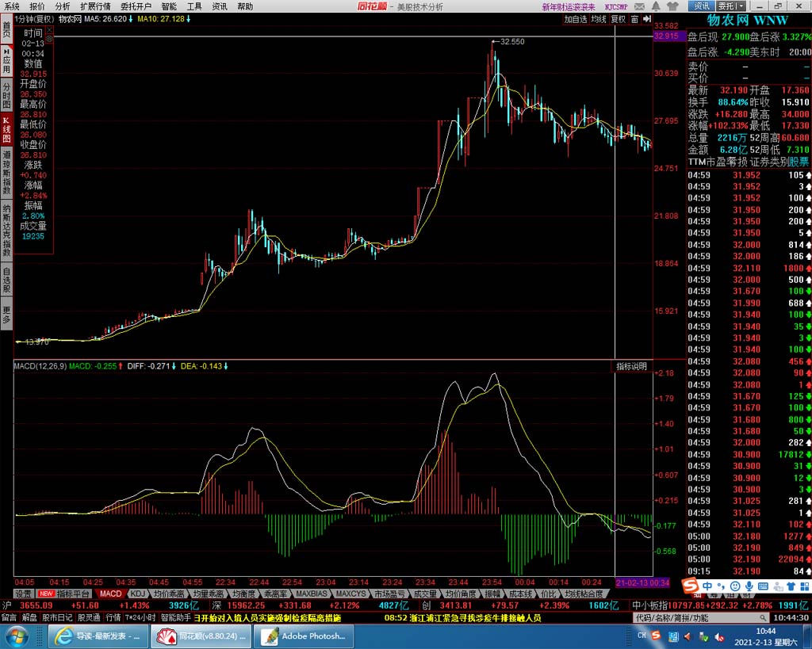Click the arrow icon to collapse right panel
The image size is (812, 649).
pyautogui.click(x=647, y=19)
